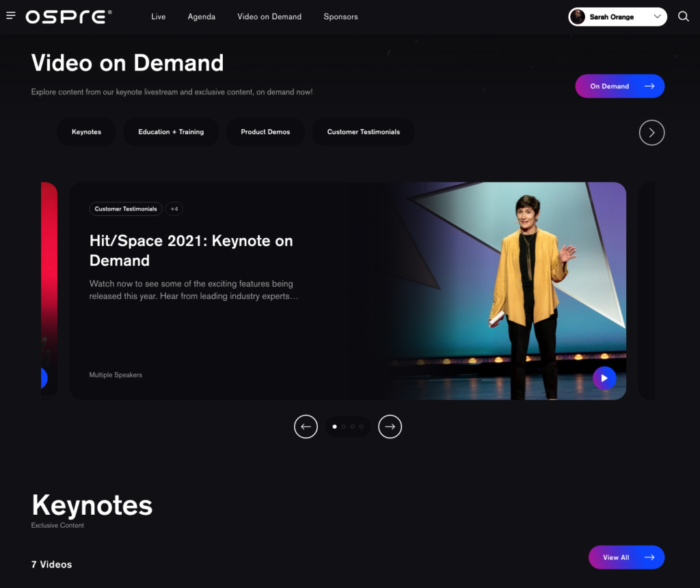Go to the next carousel slide arrow
The height and width of the screenshot is (588, 700).
click(x=390, y=427)
